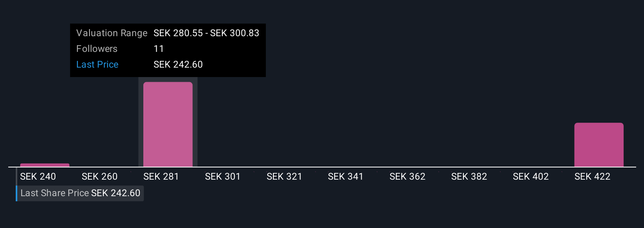Select the SEK 382 axis label
The height and width of the screenshot is (228, 644).
point(469,177)
